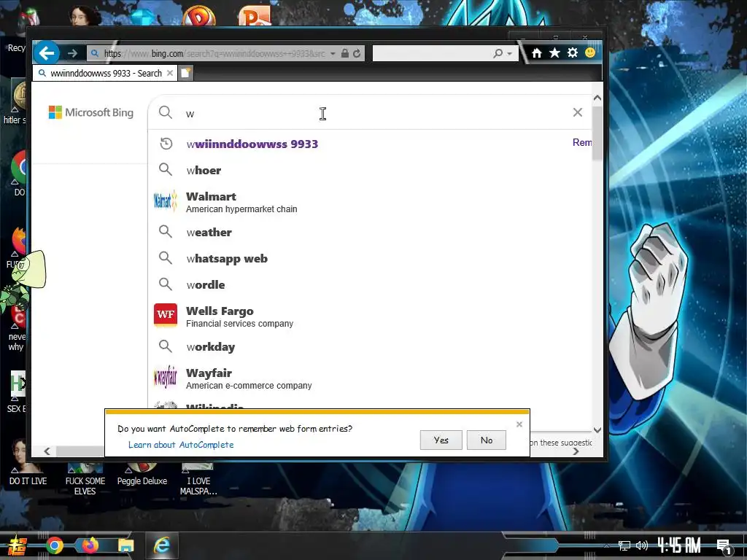Select history suggestion wwiinnddoowwss 9933
Image resolution: width=747 pixels, height=560 pixels.
(252, 144)
